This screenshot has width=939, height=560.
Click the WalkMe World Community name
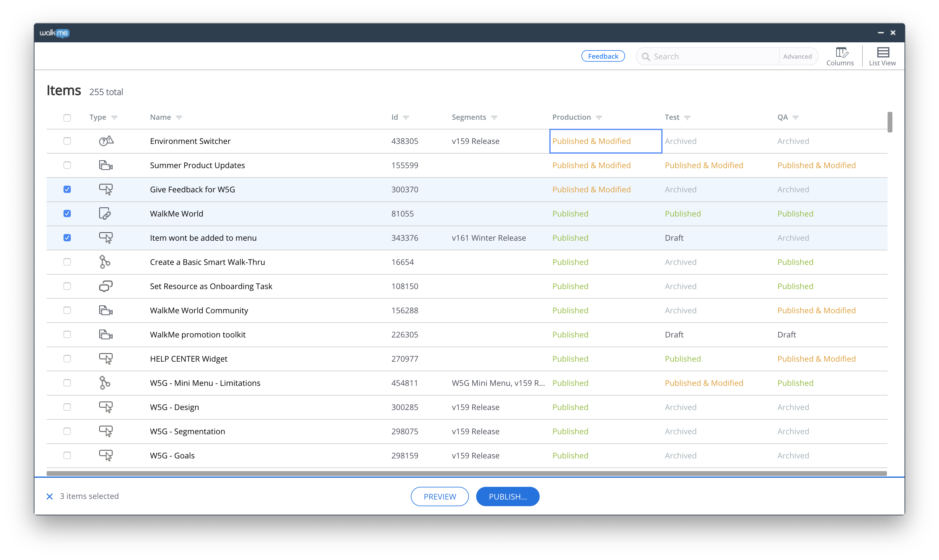click(x=199, y=310)
